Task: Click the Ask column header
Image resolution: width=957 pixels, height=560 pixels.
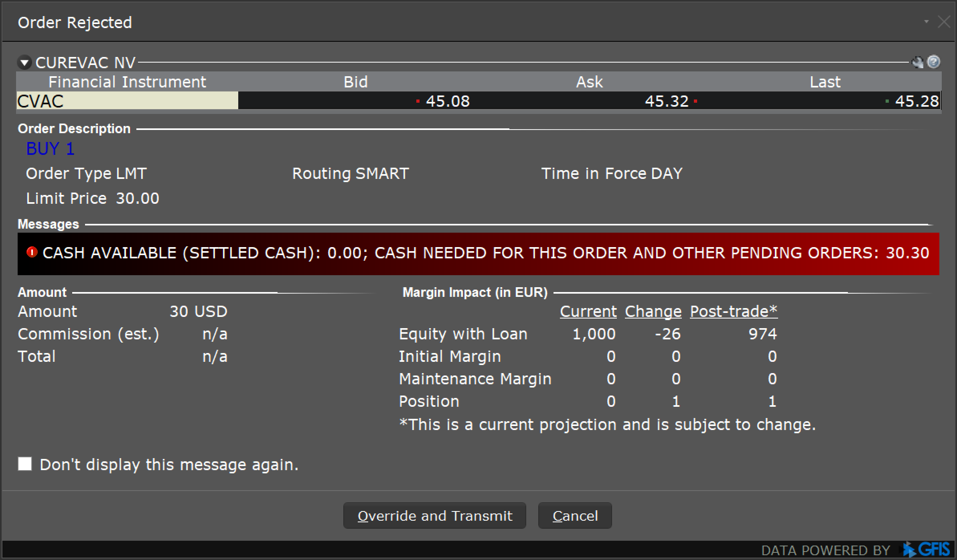Action: click(589, 82)
